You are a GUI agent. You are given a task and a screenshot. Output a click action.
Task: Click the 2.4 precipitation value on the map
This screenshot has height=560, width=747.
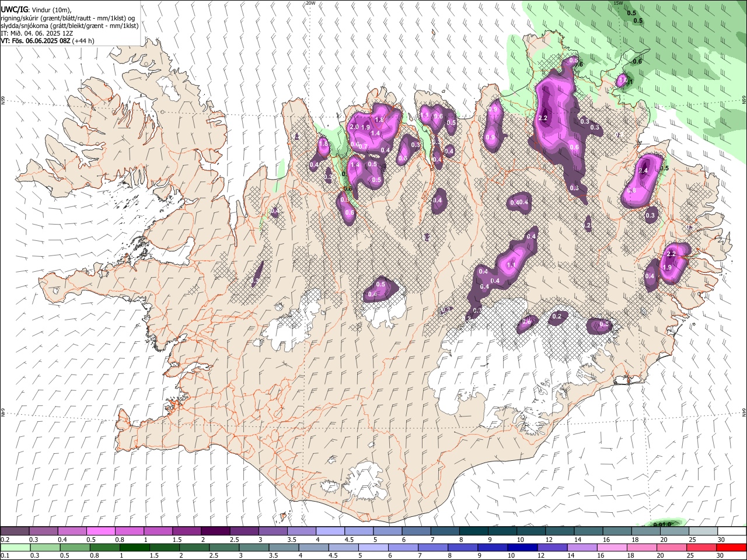click(x=644, y=171)
